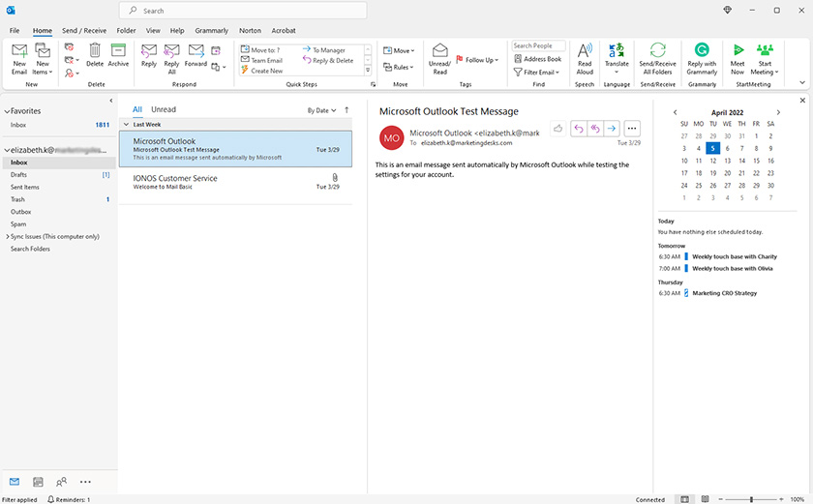Viewport: 813px width, 504px height.
Task: Click Reply All in reading pane
Action: [595, 129]
